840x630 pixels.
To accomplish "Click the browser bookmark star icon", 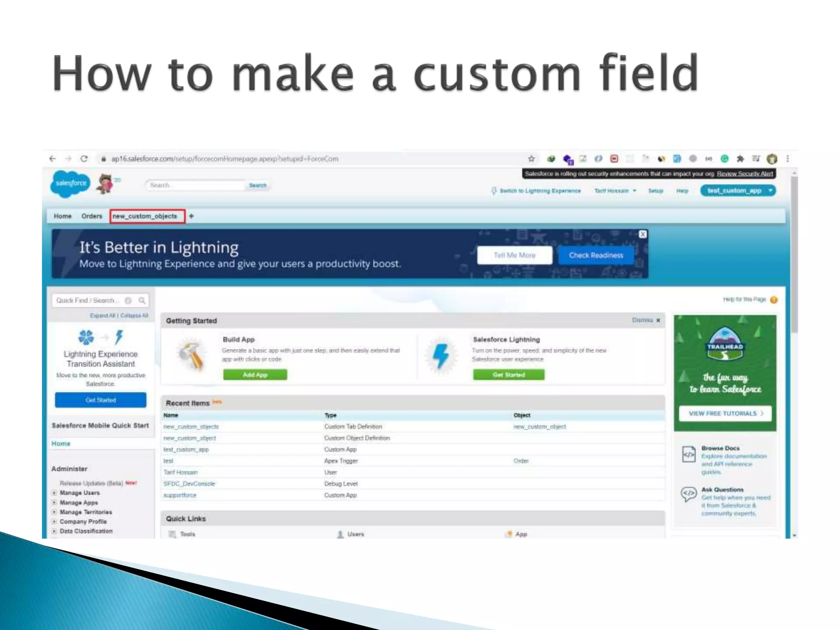I will point(531,159).
